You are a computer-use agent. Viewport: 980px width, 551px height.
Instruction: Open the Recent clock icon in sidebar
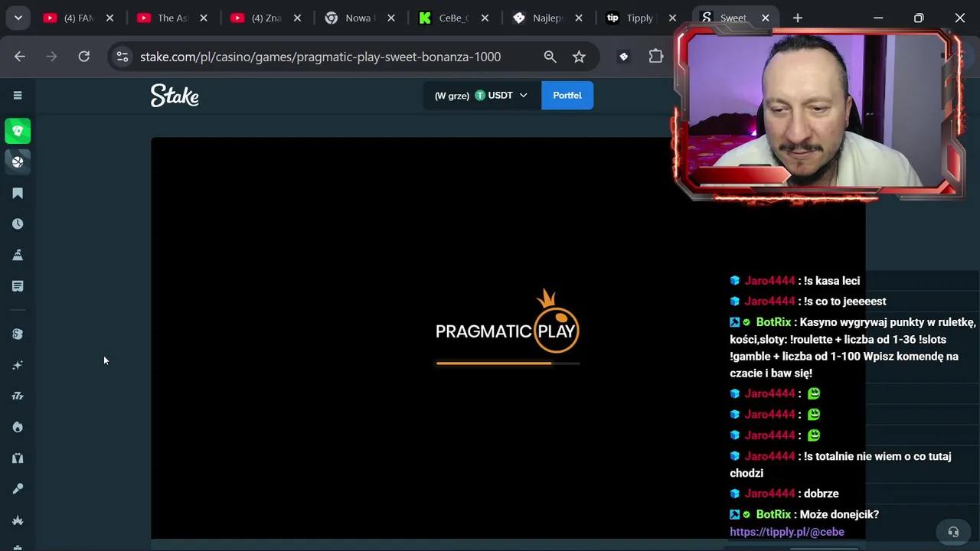(18, 224)
